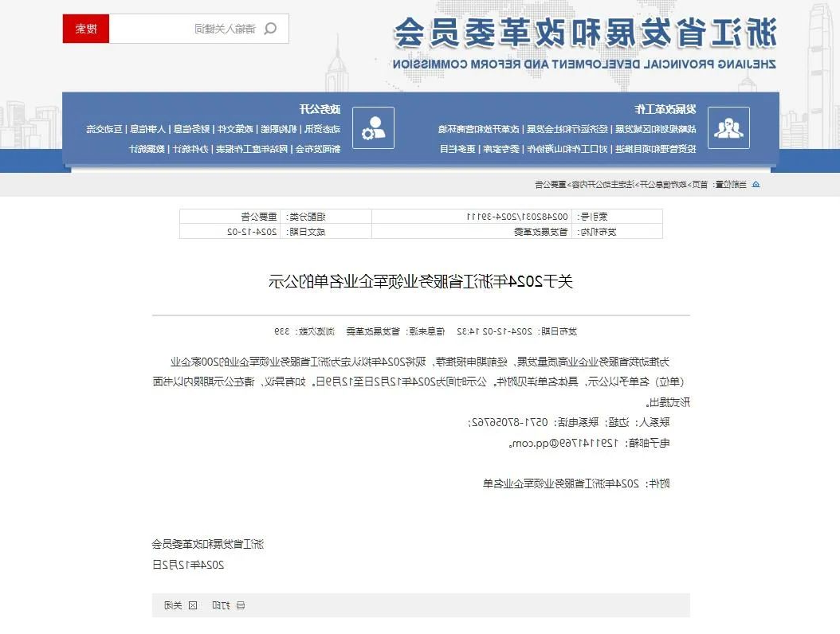Open 网站年度工作报表 link
Viewport: 840px width, 634px height.
click(x=252, y=149)
